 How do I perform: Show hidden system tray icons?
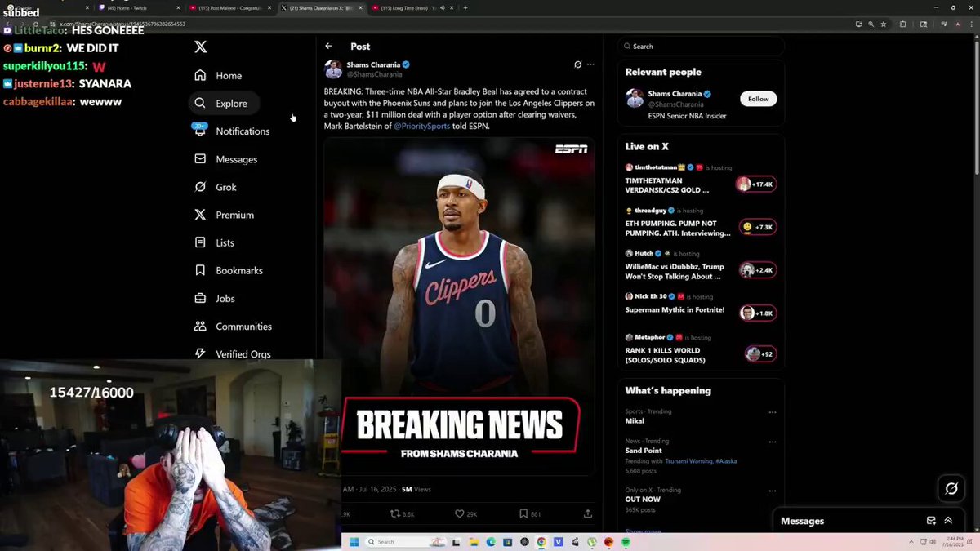pos(911,542)
